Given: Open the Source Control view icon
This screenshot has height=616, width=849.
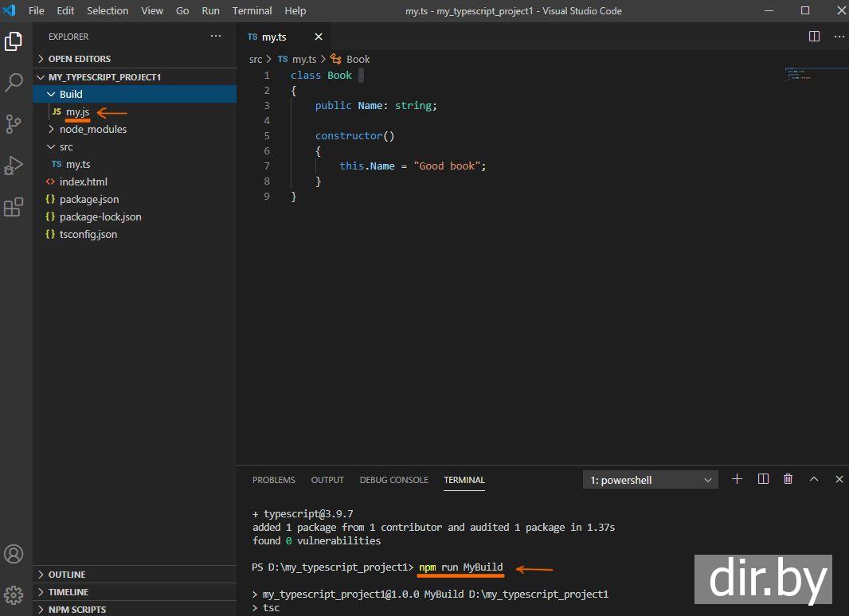Looking at the screenshot, I should click(14, 123).
